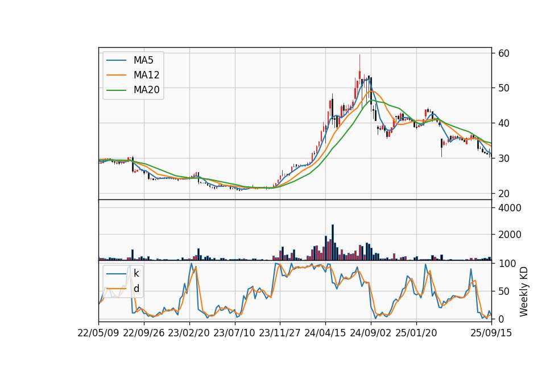Viewport: 546px width, 392px height.
Task: Click the MA20 legend label
Action: point(146,90)
